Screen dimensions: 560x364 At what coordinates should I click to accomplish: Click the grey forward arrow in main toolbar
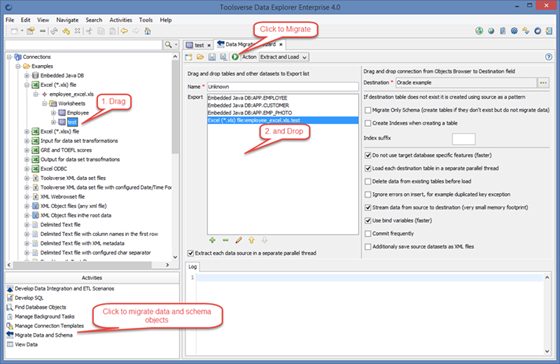pos(135,31)
